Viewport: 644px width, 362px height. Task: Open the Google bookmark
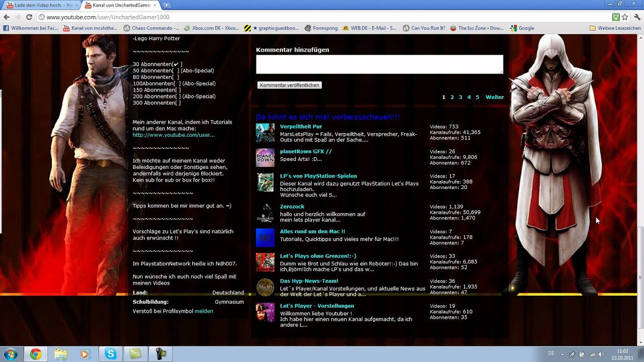point(522,28)
